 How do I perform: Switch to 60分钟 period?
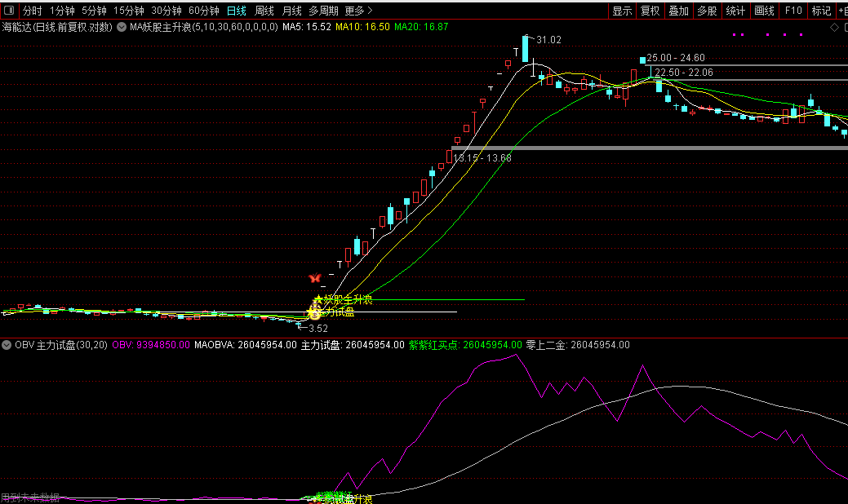pyautogui.click(x=204, y=11)
